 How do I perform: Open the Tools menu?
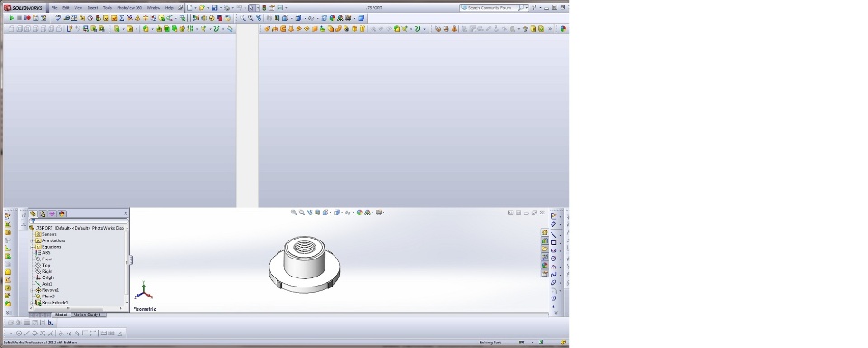(x=108, y=8)
